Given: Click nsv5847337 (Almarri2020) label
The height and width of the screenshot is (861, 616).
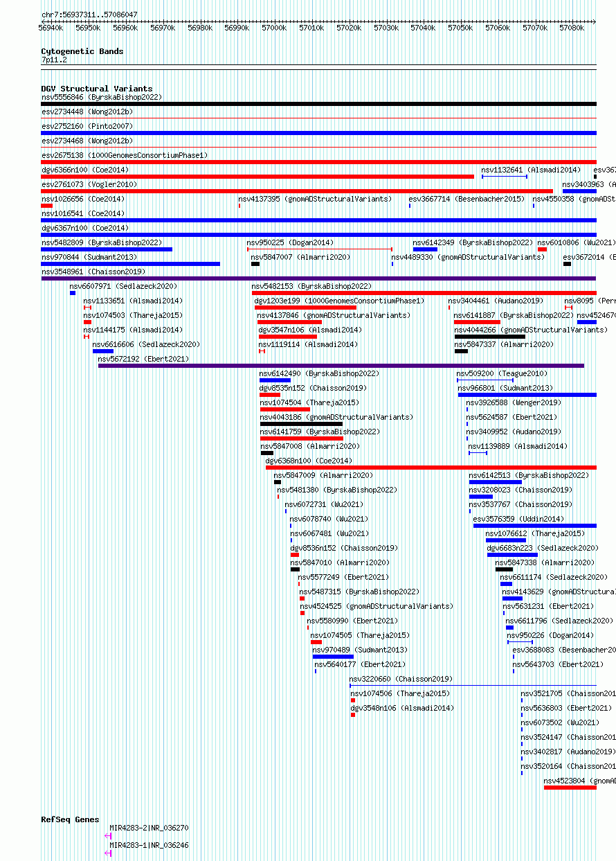Looking at the screenshot, I should pyautogui.click(x=504, y=344).
